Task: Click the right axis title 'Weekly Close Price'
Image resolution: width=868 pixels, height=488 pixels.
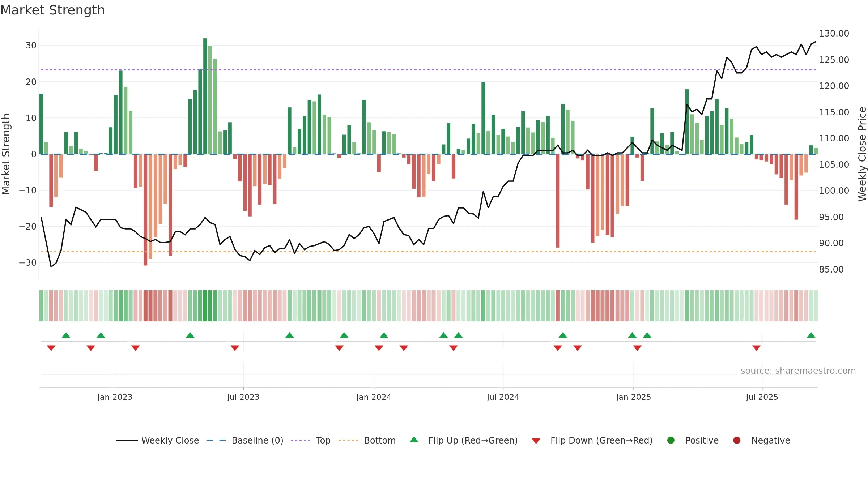Action: pos(862,154)
